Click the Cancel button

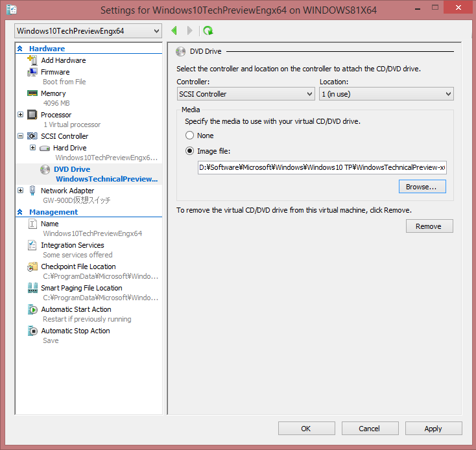pyautogui.click(x=370, y=428)
